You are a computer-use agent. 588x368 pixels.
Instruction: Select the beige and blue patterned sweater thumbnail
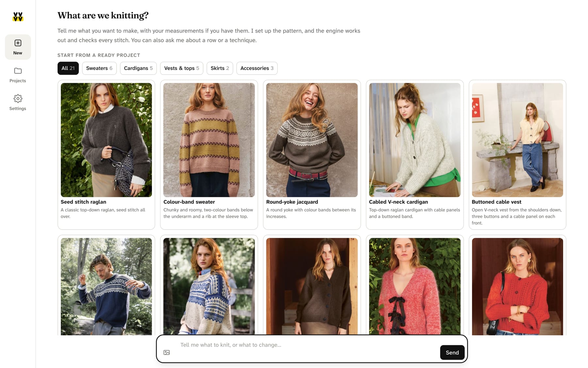[x=209, y=286]
